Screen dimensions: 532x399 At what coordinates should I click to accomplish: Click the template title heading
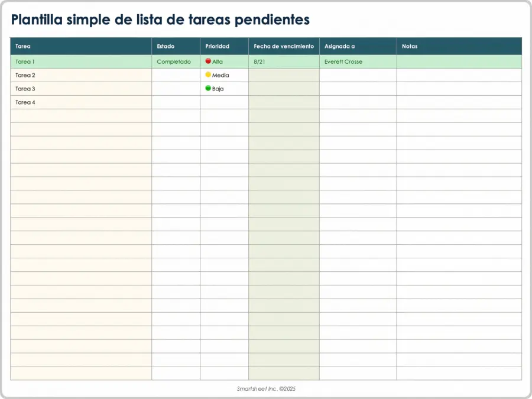160,20
